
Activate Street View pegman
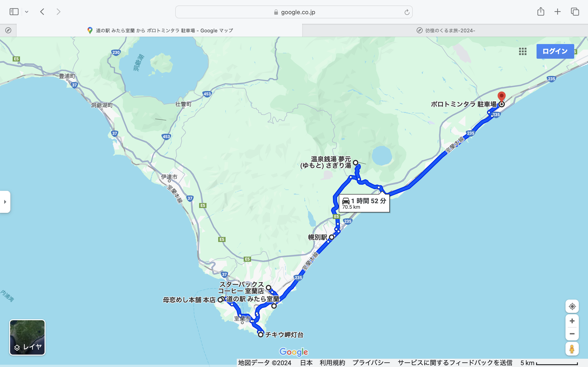[x=572, y=349]
